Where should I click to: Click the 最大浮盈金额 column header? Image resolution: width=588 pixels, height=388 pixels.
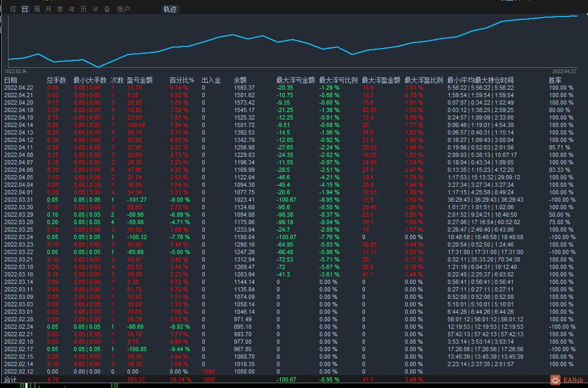point(381,80)
